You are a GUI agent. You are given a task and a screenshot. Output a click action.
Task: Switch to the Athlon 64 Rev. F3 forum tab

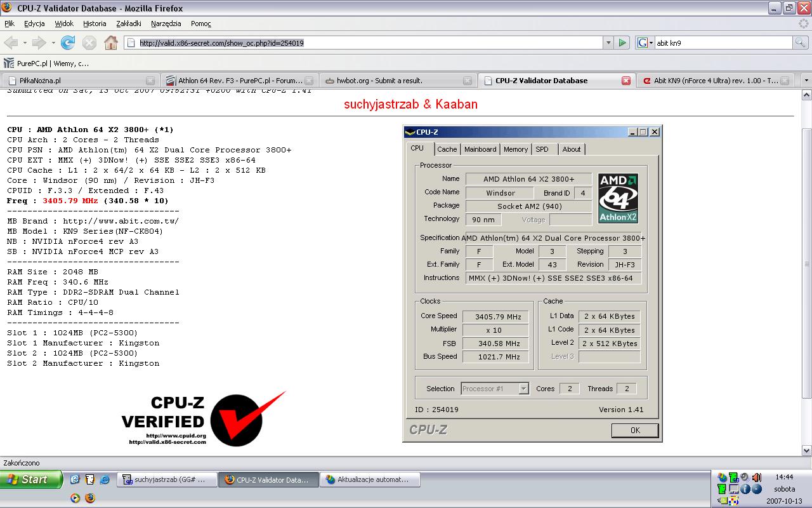pos(239,81)
